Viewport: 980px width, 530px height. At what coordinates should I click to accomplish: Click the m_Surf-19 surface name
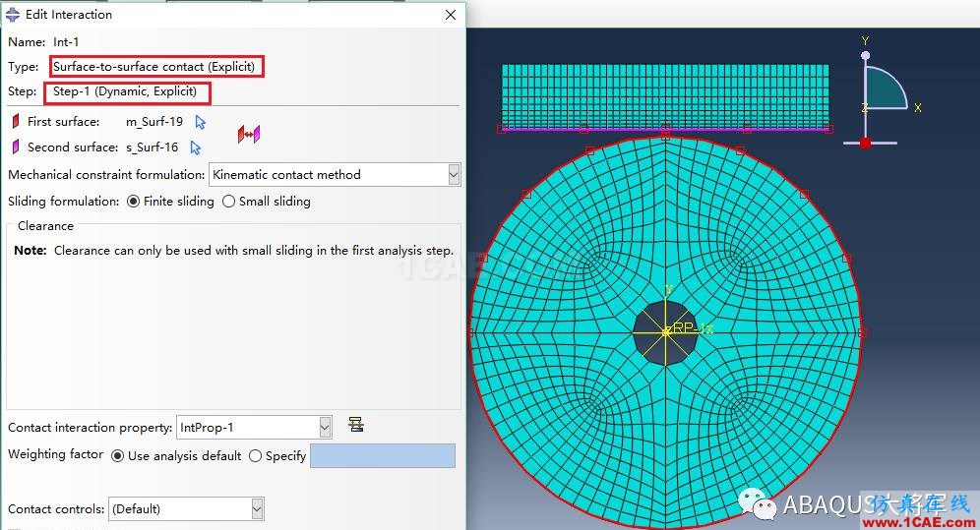[x=154, y=122]
